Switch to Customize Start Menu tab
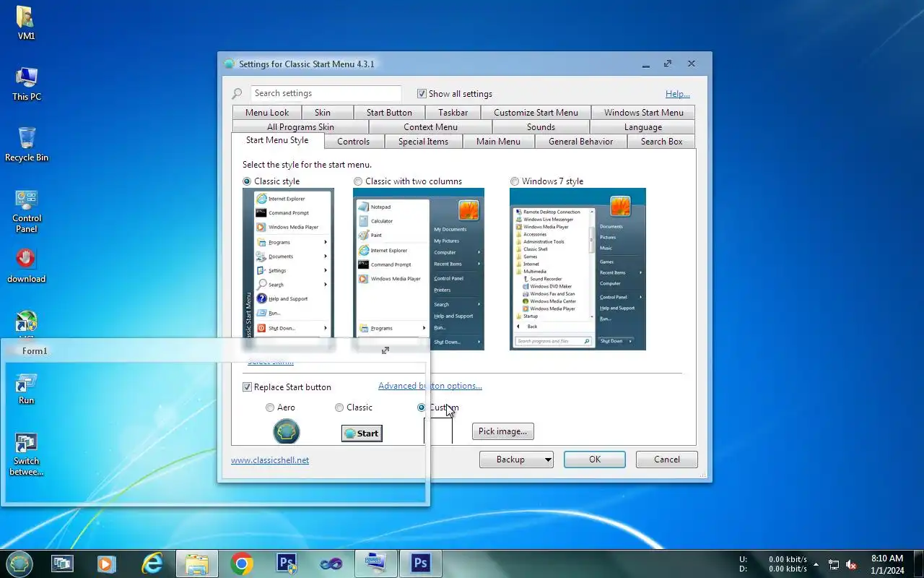This screenshot has height=578, width=924. click(x=536, y=113)
